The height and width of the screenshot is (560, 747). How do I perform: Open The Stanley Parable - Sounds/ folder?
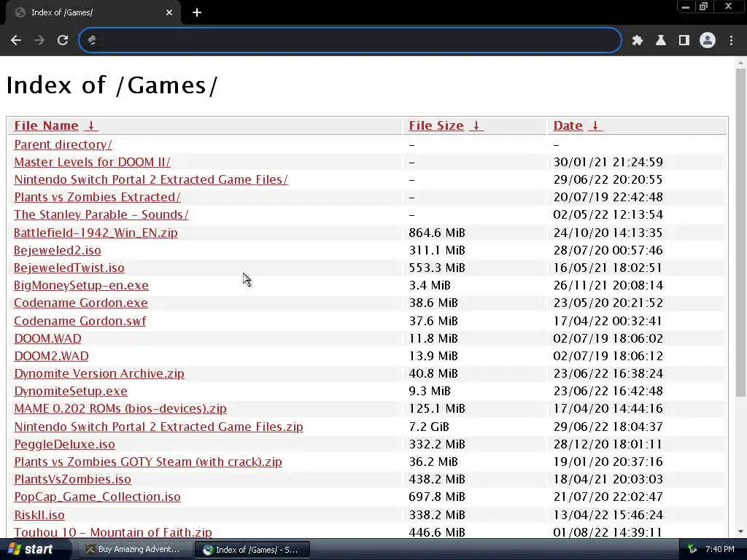click(101, 215)
